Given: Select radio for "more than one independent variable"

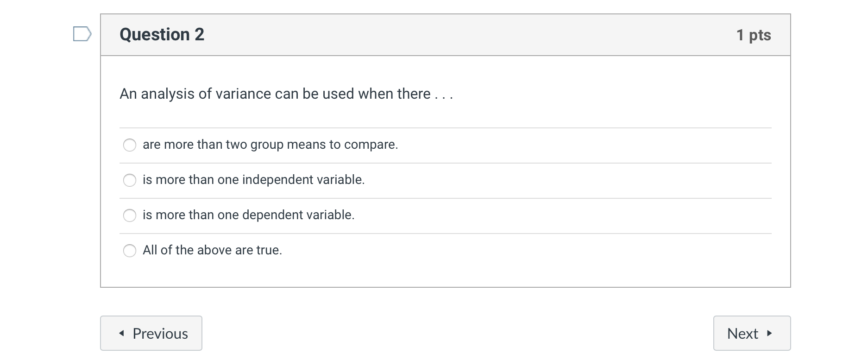Looking at the screenshot, I should (130, 180).
